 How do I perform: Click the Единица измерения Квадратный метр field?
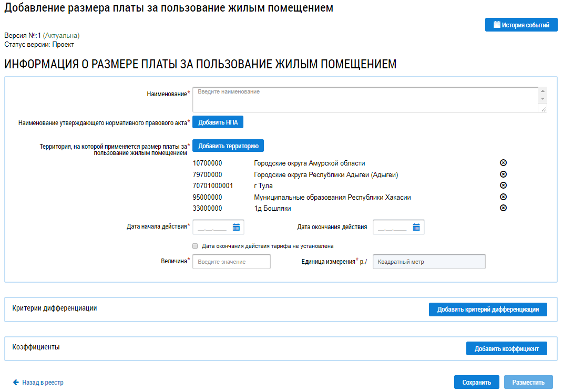point(429,262)
